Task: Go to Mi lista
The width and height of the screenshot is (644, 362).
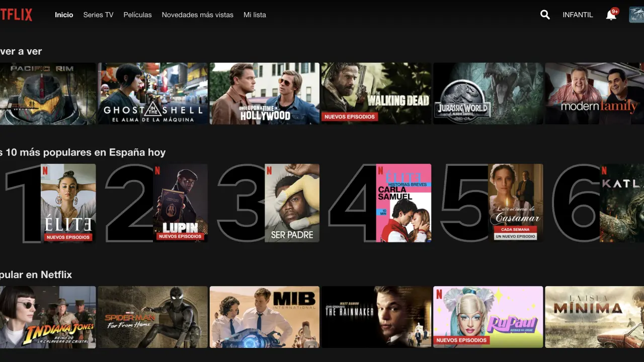Action: [255, 15]
